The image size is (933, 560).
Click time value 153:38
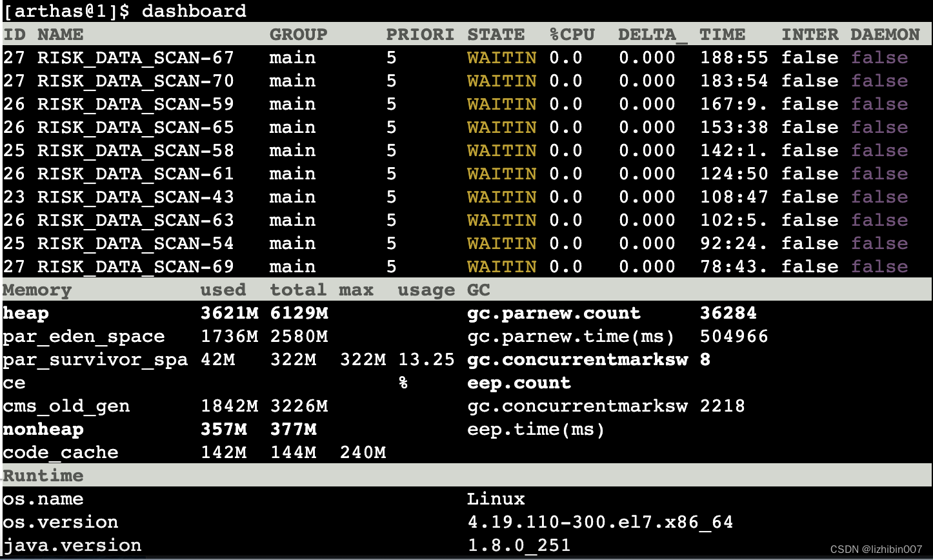coord(734,127)
